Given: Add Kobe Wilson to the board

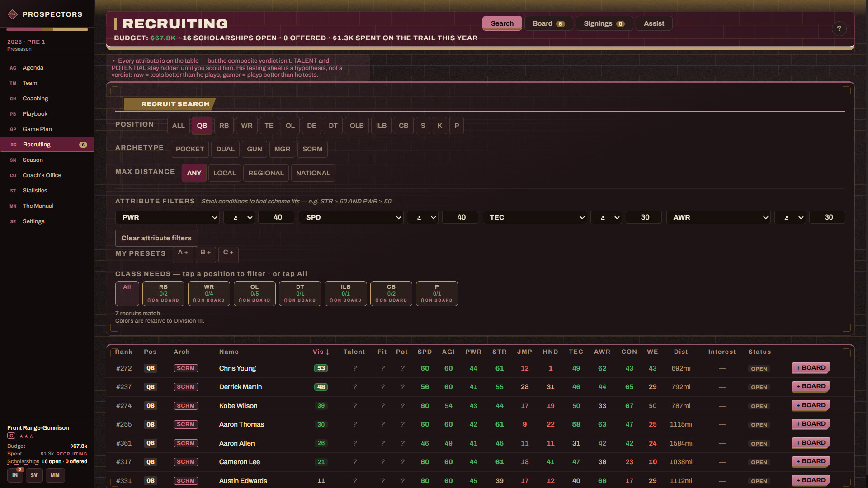Looking at the screenshot, I should click(x=811, y=405).
